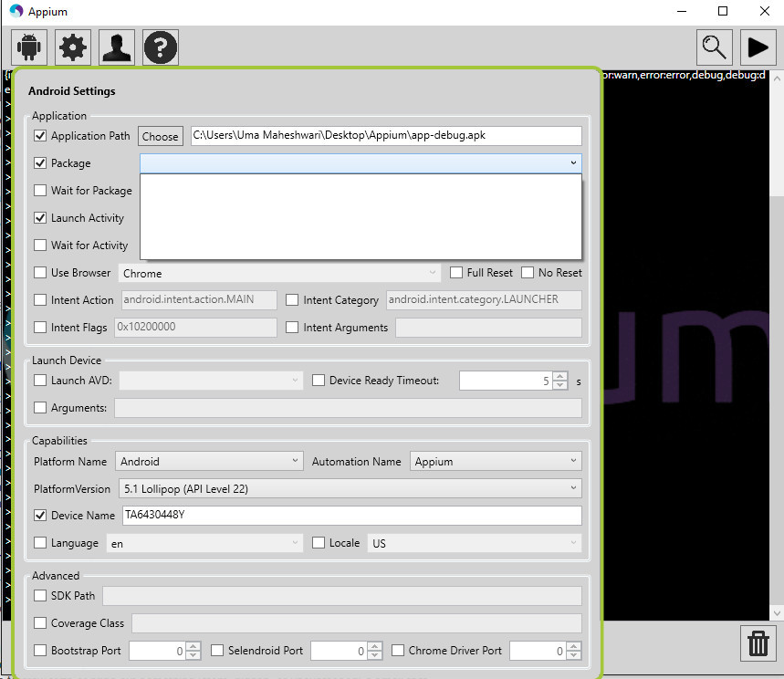Enable the Chrome Driver Port checkbox

[x=398, y=651]
